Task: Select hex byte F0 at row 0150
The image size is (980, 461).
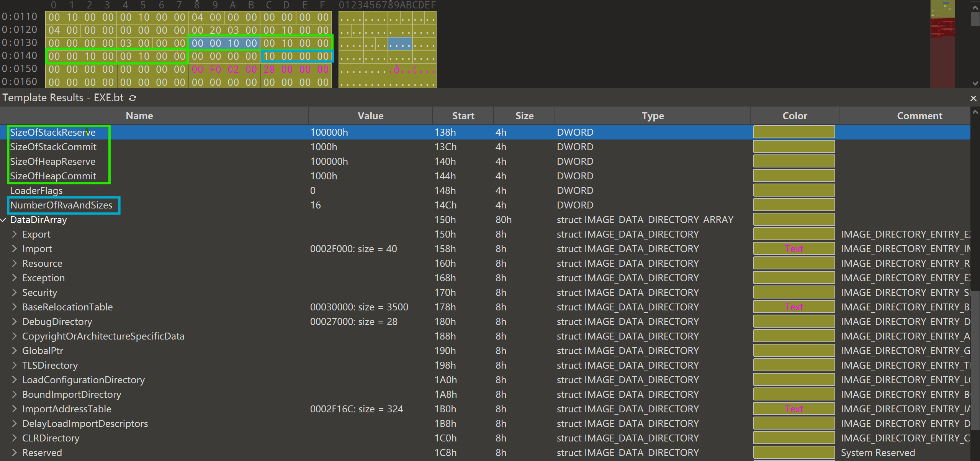Action: [215, 69]
